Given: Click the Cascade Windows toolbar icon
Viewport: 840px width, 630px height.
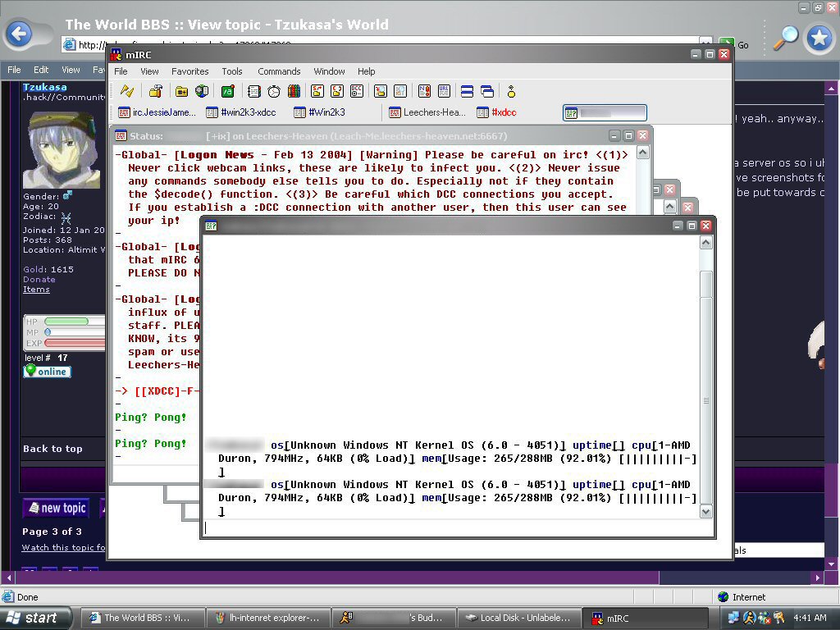Looking at the screenshot, I should coord(487,91).
